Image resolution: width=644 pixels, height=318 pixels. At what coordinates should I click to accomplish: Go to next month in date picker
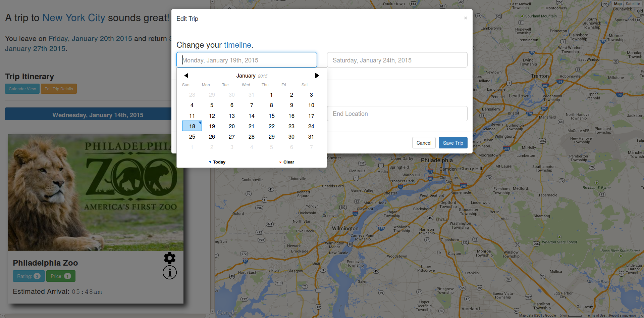(x=317, y=76)
